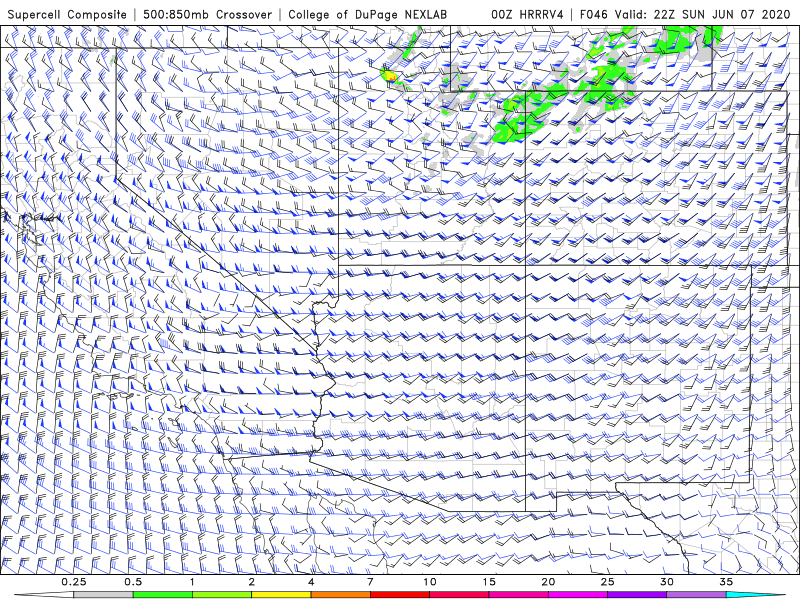
Task: Click the "30" legend value
Action: pyautogui.click(x=667, y=582)
